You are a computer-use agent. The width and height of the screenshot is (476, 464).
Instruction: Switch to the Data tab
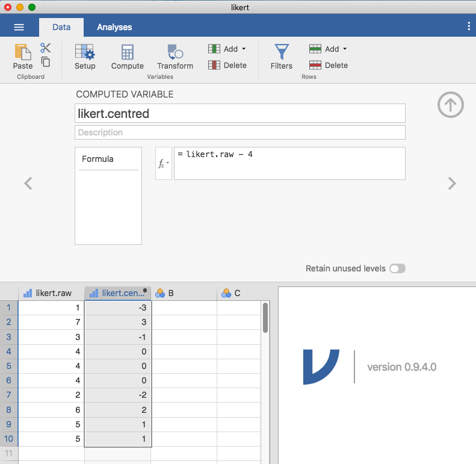click(61, 27)
